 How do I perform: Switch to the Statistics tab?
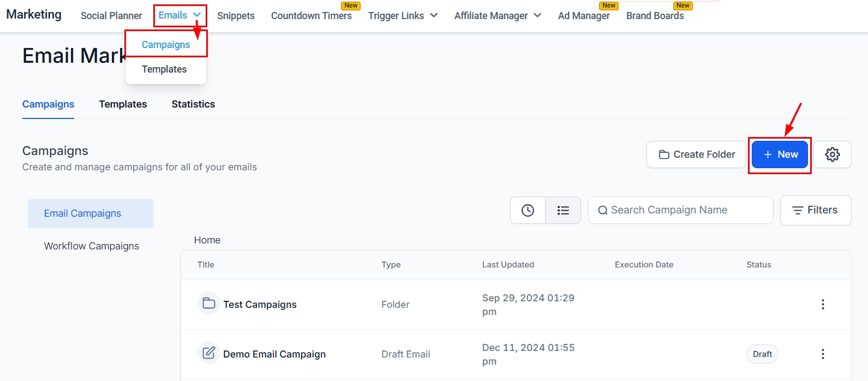pyautogui.click(x=193, y=104)
